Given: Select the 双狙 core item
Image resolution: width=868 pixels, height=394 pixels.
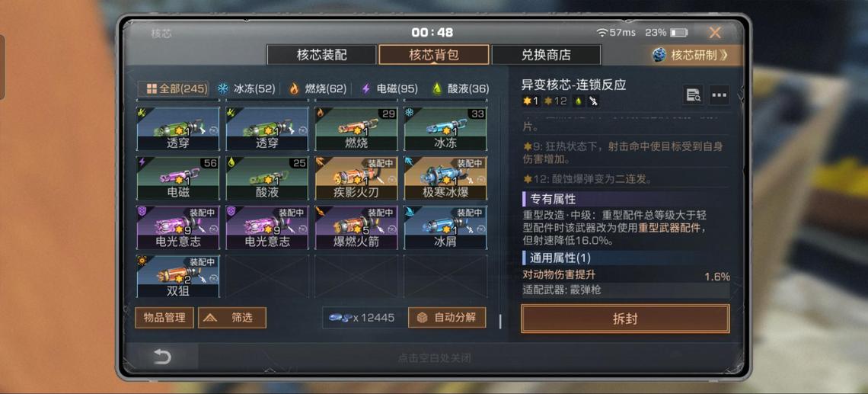Looking at the screenshot, I should pyautogui.click(x=178, y=277).
